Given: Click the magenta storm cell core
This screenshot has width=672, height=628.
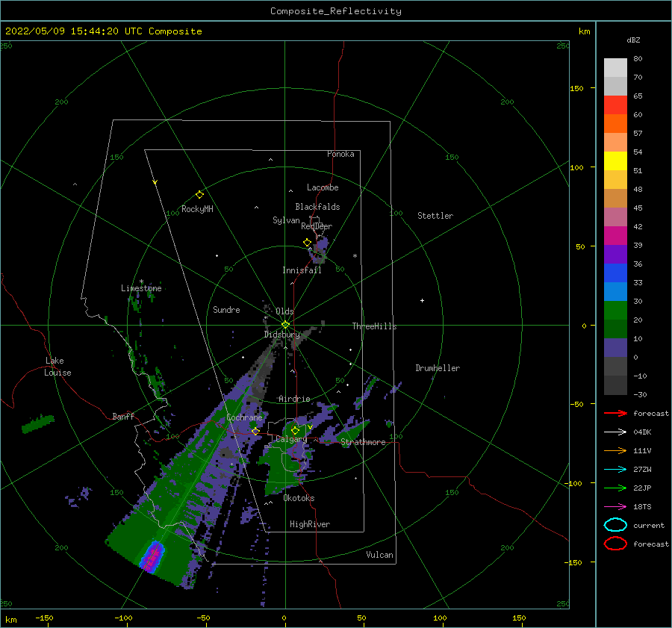Looking at the screenshot, I should pos(152,556).
